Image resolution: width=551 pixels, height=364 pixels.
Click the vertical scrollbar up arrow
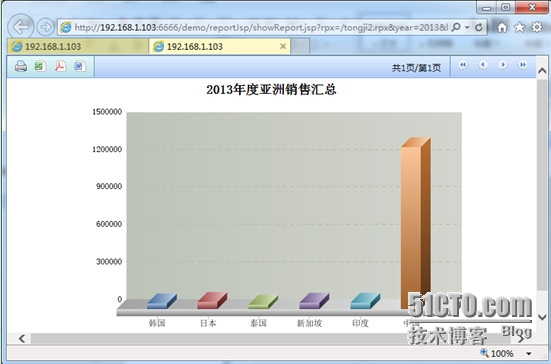[x=542, y=71]
